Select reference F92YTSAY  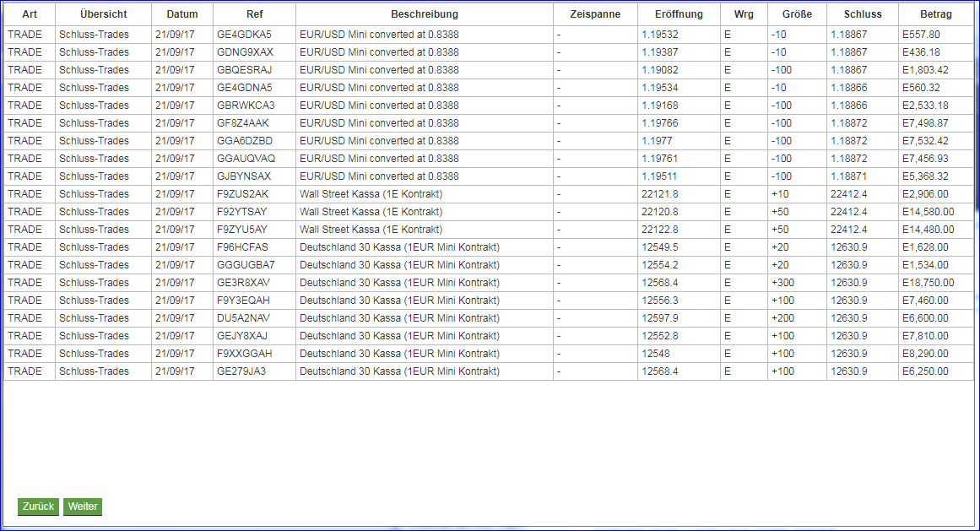[242, 212]
